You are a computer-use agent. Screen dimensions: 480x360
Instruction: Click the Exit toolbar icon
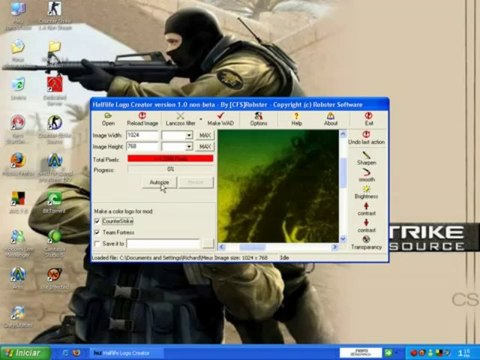point(368,119)
